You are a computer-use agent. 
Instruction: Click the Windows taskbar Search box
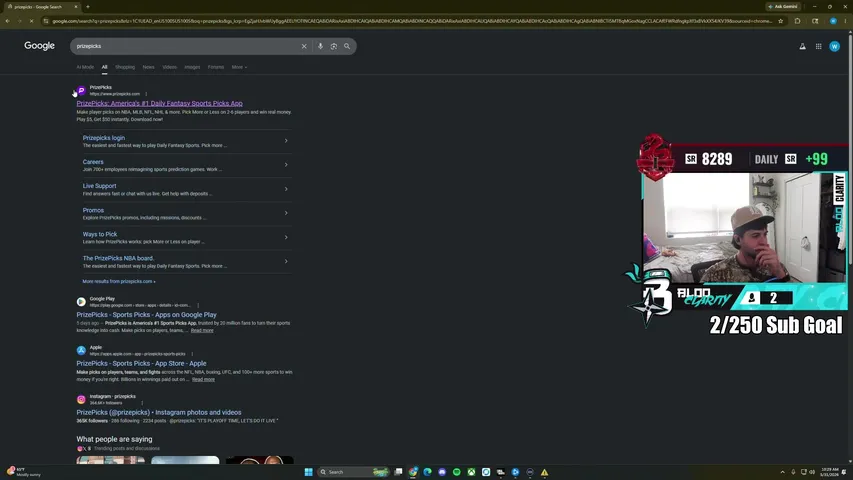(x=353, y=472)
